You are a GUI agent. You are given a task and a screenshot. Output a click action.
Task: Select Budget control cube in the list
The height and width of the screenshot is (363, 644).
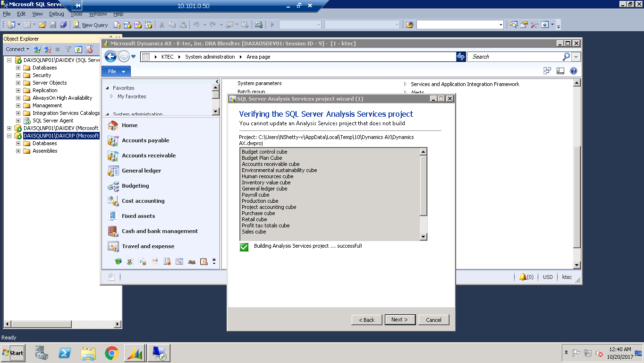click(264, 152)
